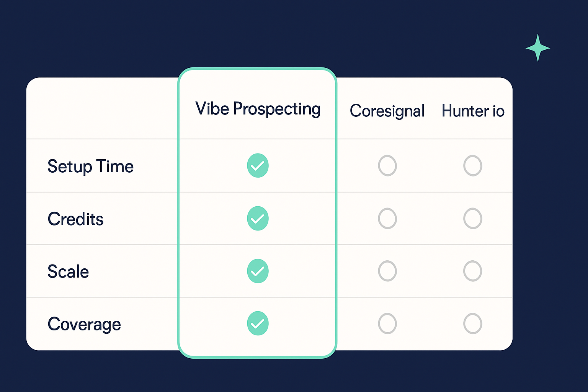Click the green sparkle star icon
Viewport: 588px width, 392px height.
(x=538, y=48)
